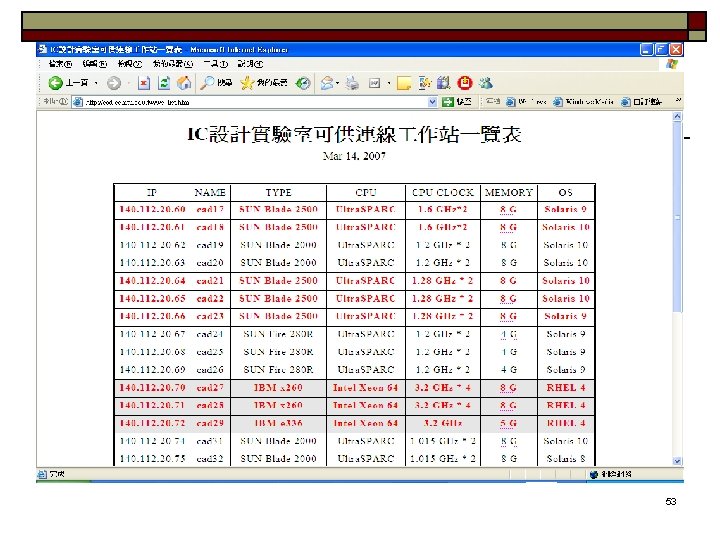
Task: Click the IE document icon in title bar
Action: [x=43, y=49]
